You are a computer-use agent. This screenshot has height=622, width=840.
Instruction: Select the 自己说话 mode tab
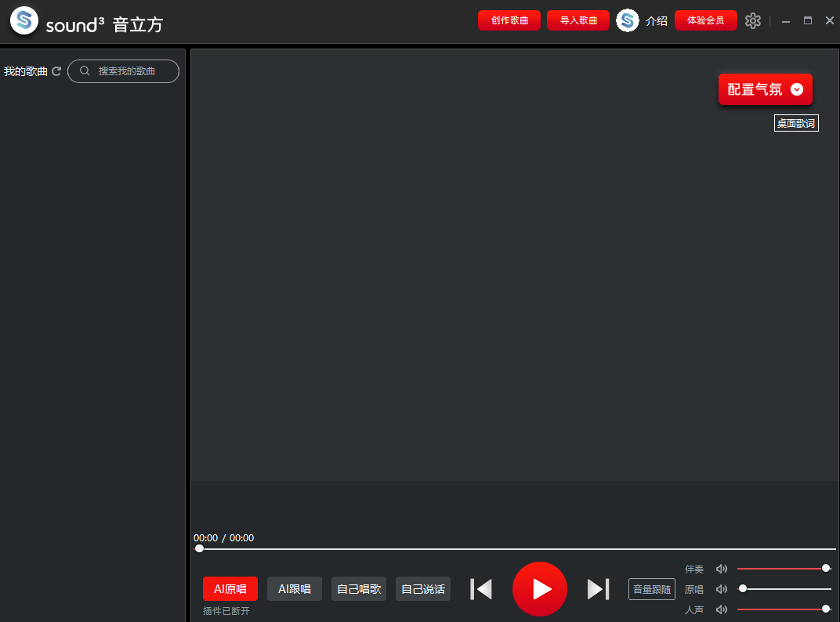point(423,589)
